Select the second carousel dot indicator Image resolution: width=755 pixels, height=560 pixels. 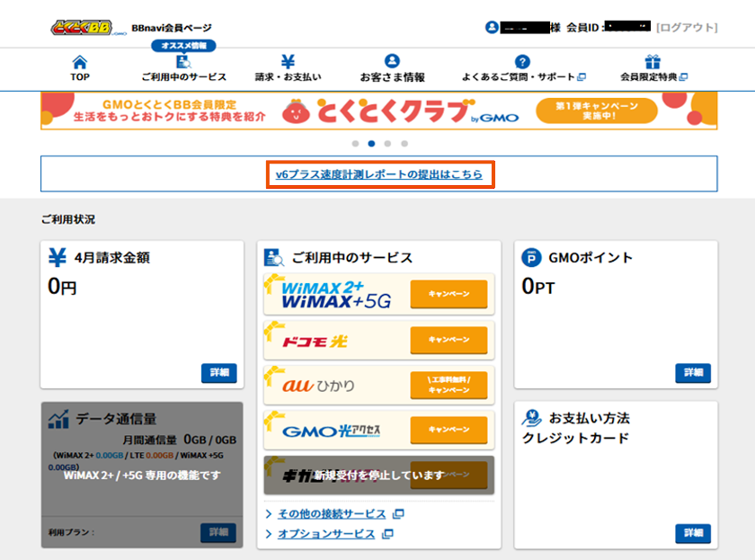click(371, 144)
